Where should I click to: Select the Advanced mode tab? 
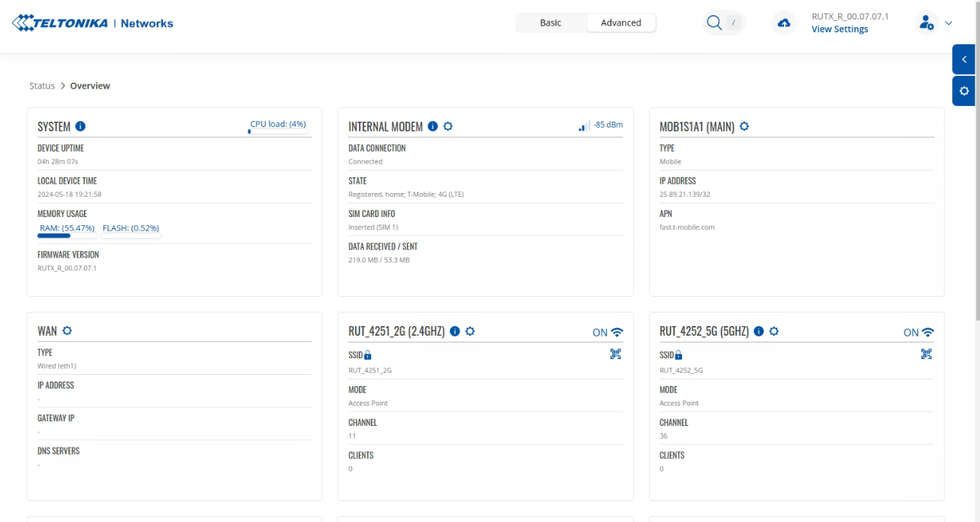pos(621,23)
